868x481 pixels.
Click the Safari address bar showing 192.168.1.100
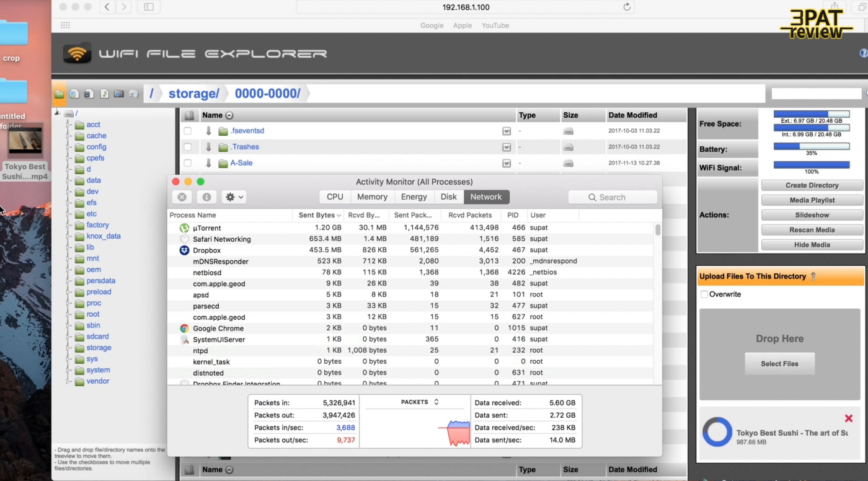[x=466, y=7]
